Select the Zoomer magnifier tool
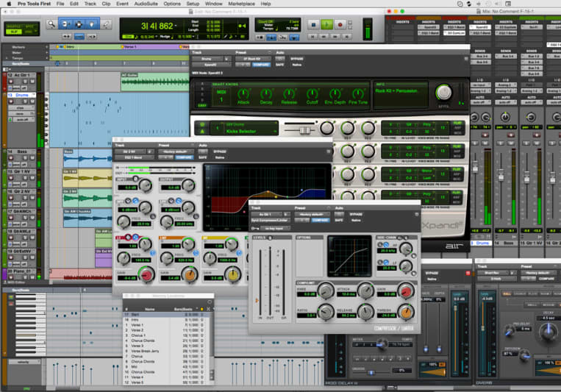 click(51, 24)
